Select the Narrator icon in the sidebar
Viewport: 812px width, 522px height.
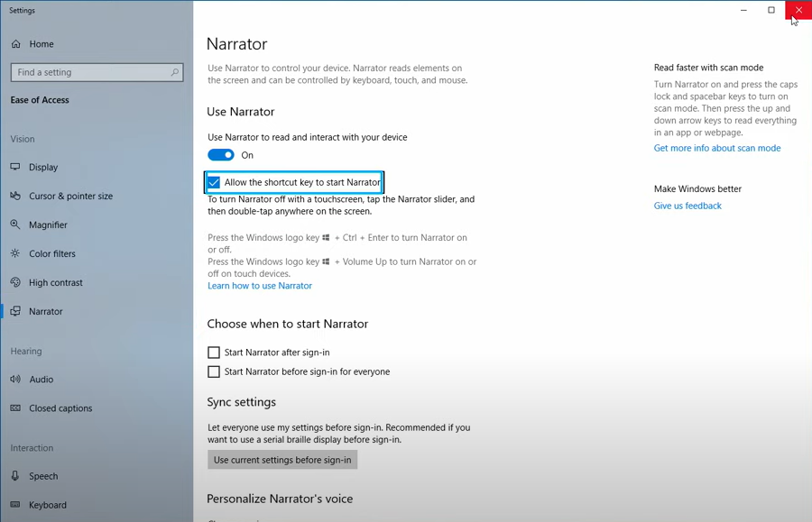coord(17,311)
